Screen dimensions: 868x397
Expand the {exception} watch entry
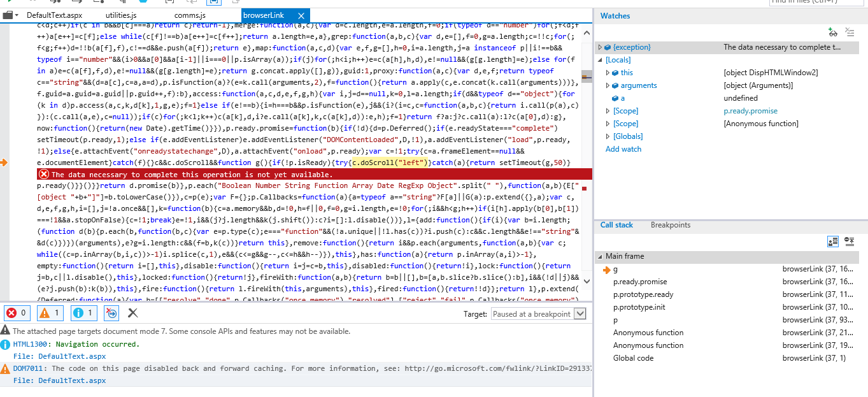600,47
